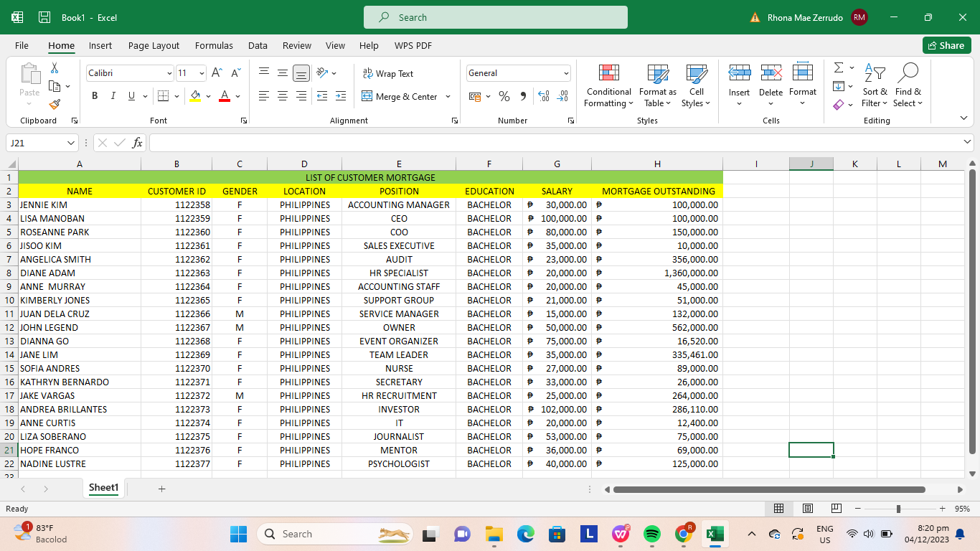Open the General number format dropdown
This screenshot has height=551, width=980.
566,73
